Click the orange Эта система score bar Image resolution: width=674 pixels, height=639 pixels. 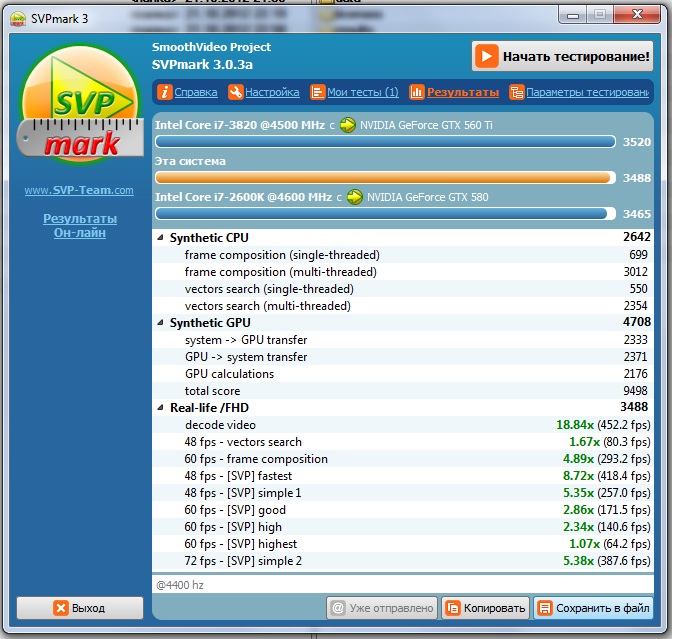pyautogui.click(x=385, y=178)
